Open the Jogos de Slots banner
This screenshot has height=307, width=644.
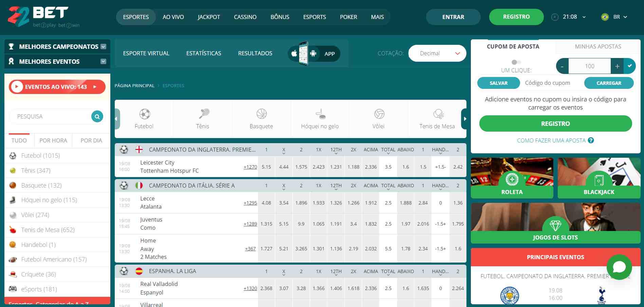click(555, 223)
